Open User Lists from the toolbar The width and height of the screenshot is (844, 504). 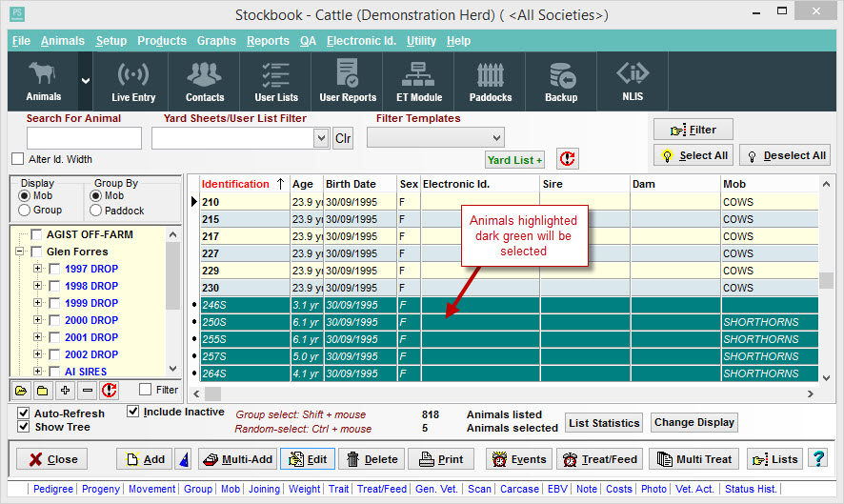276,81
